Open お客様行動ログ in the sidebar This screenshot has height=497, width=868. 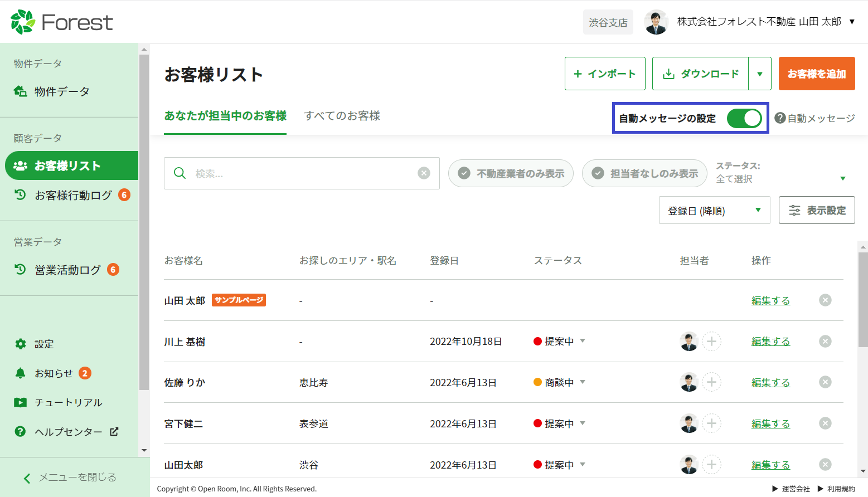tap(73, 195)
